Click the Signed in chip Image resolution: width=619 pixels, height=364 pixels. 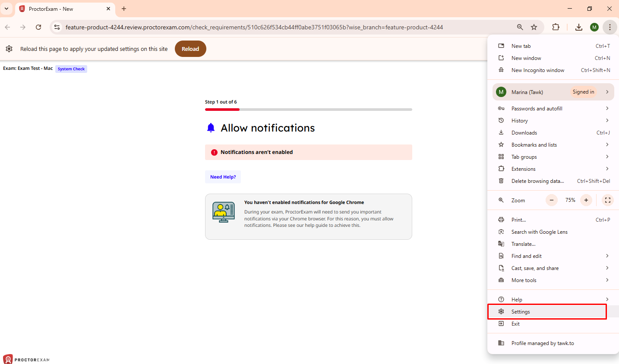tap(583, 92)
